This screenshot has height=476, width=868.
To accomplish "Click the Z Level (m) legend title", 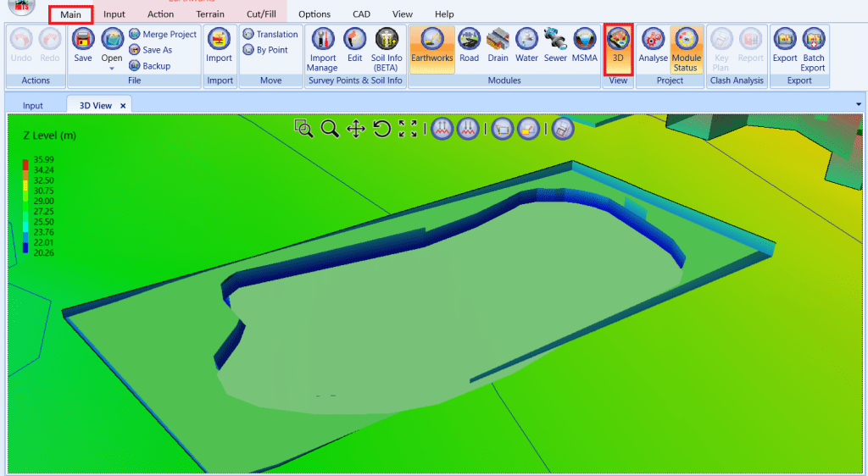I will point(50,136).
